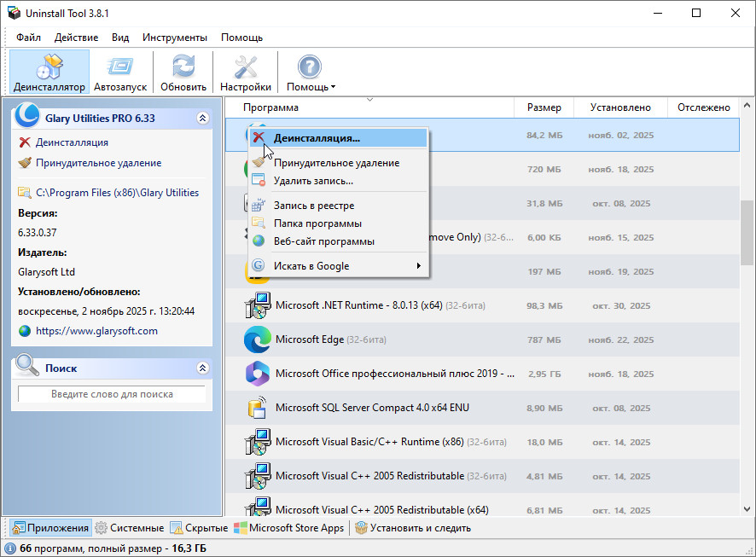Open the Помощь toolbar dropdown

tap(310, 73)
